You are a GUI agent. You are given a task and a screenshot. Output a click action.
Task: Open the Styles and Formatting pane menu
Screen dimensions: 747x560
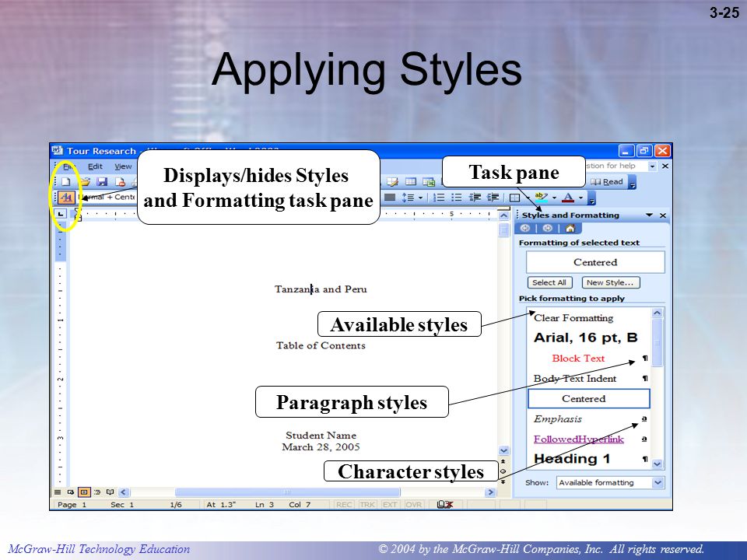pos(649,215)
